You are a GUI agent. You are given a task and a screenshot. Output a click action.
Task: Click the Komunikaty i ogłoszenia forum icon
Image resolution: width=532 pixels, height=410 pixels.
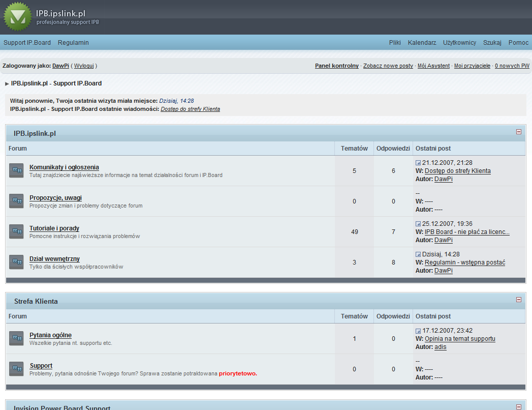coord(16,170)
